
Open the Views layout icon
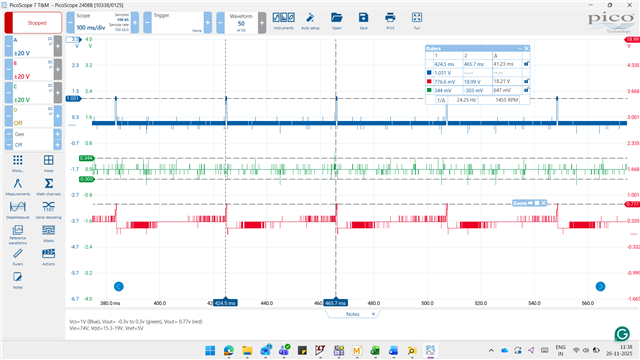(x=48, y=163)
